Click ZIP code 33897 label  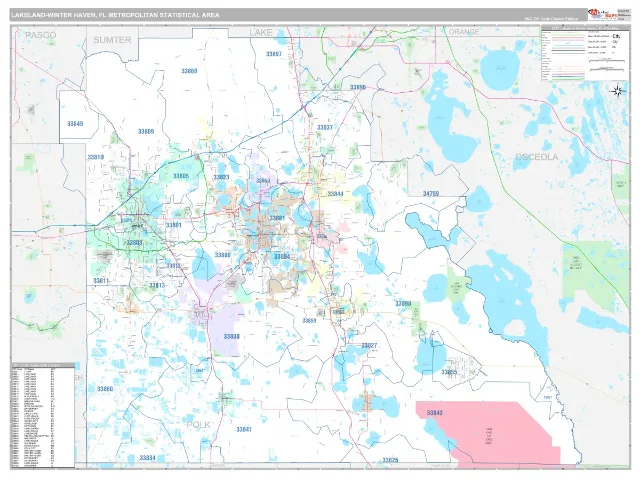(274, 54)
